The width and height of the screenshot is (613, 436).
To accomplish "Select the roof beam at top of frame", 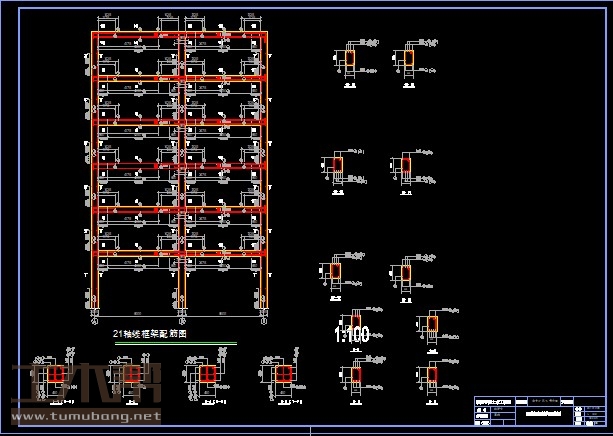I will pos(180,36).
